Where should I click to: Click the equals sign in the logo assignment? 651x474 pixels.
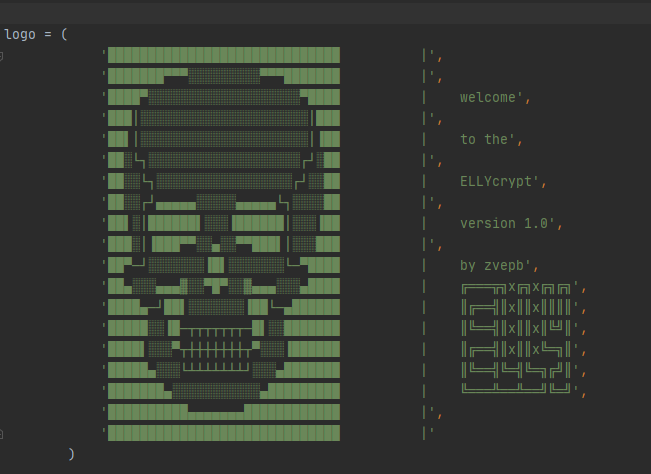tap(47, 34)
